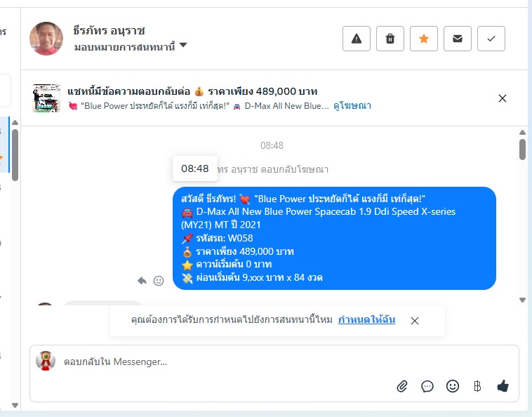Open emoji reaction smiley beside message

[159, 281]
